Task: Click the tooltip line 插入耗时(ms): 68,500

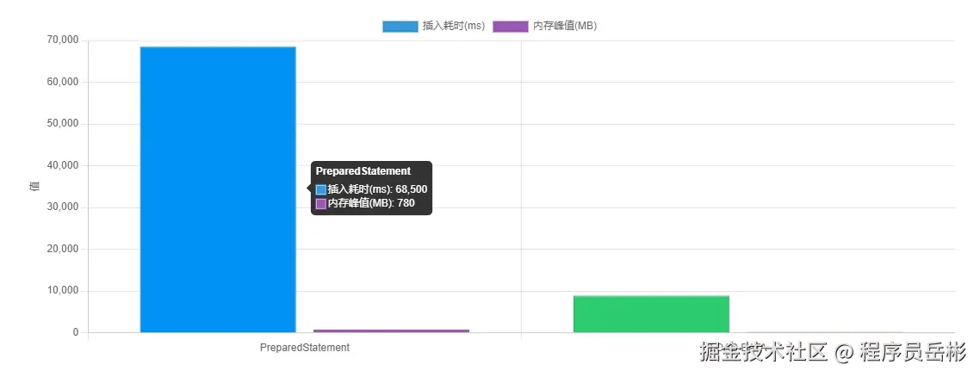Action: point(377,189)
